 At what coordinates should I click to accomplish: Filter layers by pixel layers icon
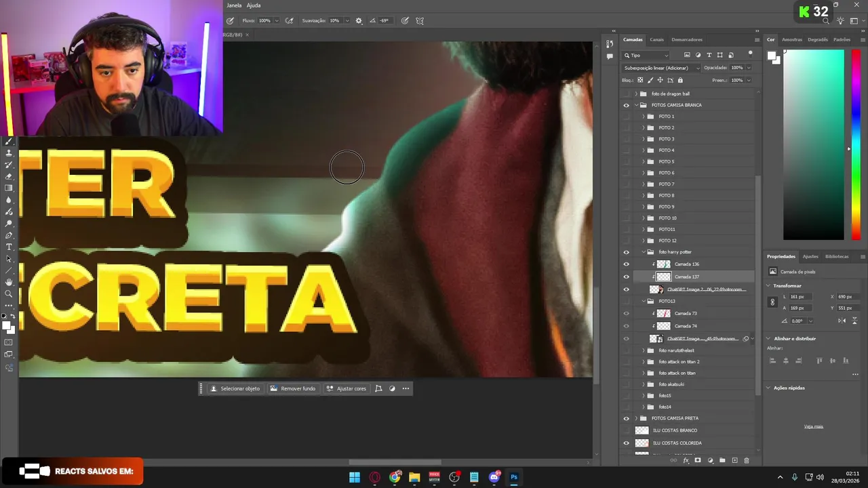687,55
